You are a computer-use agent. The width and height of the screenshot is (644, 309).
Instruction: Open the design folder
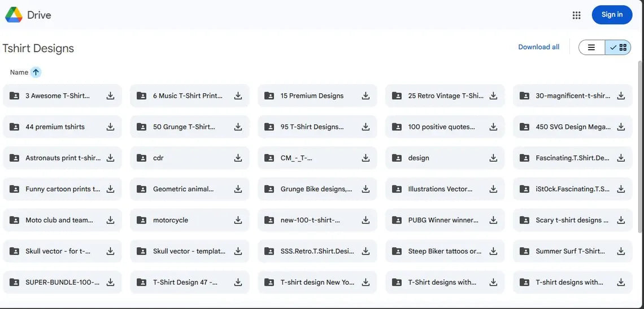coord(445,158)
